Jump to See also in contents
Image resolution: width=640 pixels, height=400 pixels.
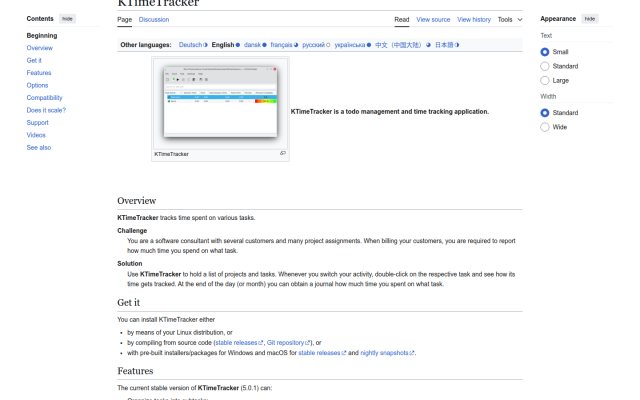(x=39, y=148)
